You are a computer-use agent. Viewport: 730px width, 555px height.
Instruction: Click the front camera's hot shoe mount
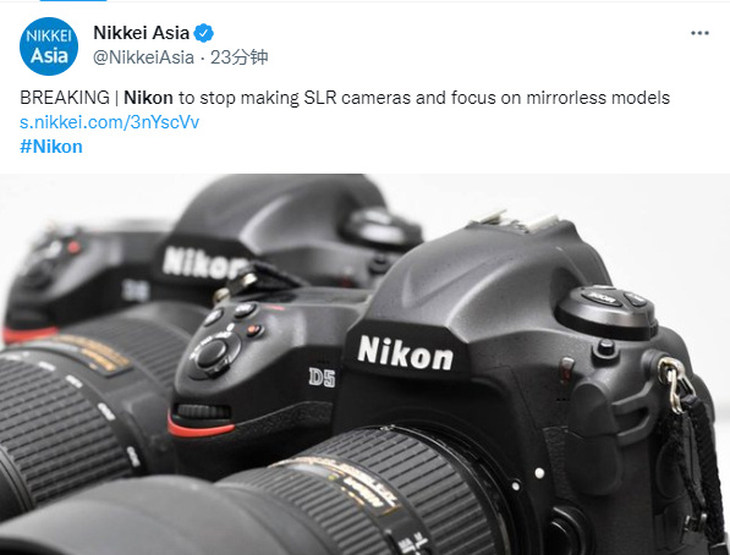514,221
